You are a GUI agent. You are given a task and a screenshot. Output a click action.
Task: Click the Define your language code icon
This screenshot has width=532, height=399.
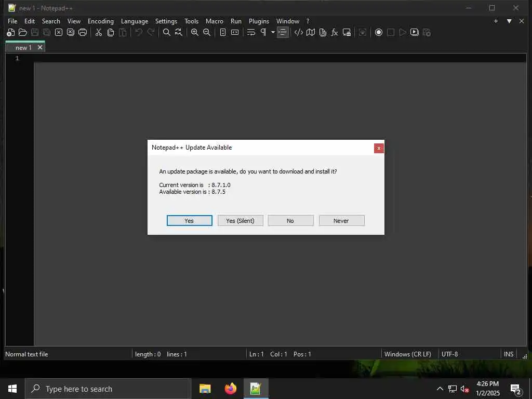coord(299,33)
